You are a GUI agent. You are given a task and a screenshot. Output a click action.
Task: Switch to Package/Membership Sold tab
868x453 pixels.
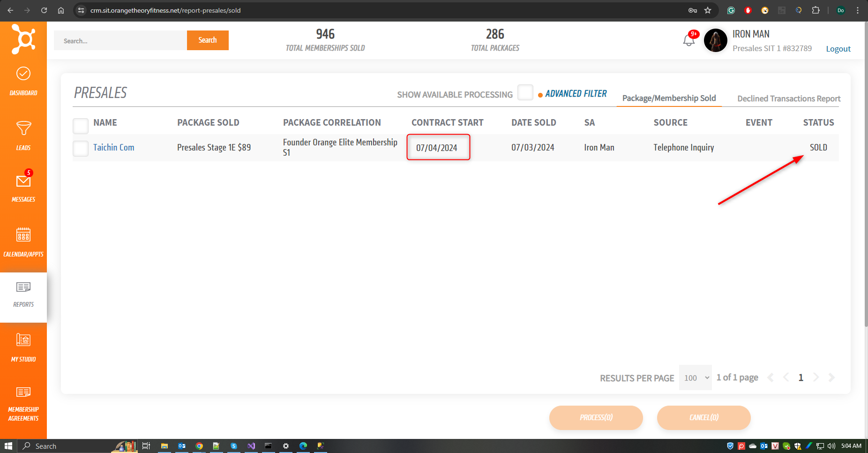pos(669,98)
